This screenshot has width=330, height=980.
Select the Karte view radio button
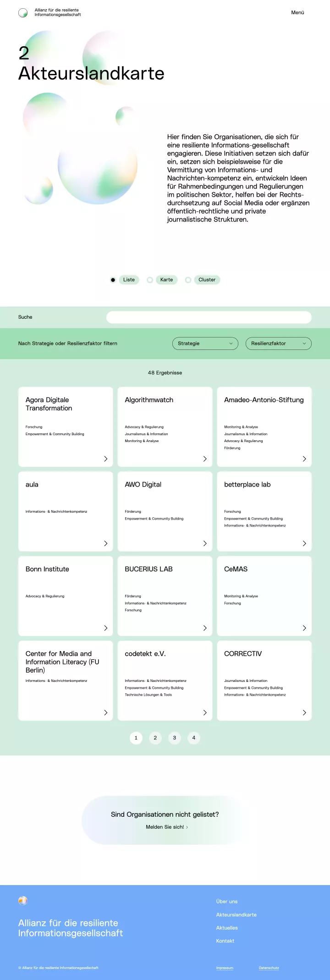150,280
